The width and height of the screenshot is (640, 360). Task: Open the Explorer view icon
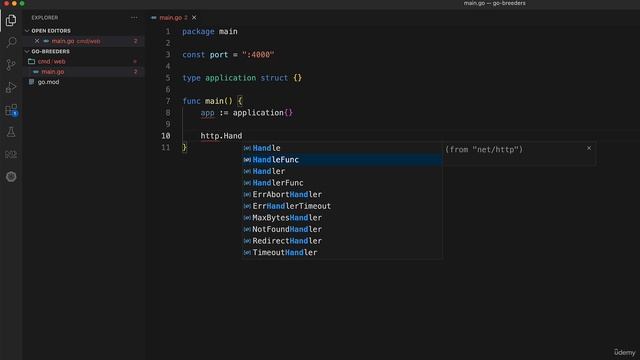point(11,20)
